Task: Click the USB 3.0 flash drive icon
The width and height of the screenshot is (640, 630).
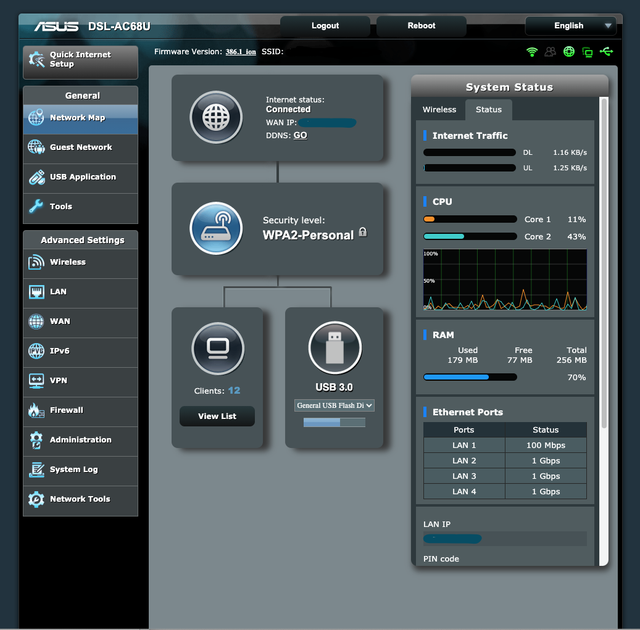Action: pos(335,348)
